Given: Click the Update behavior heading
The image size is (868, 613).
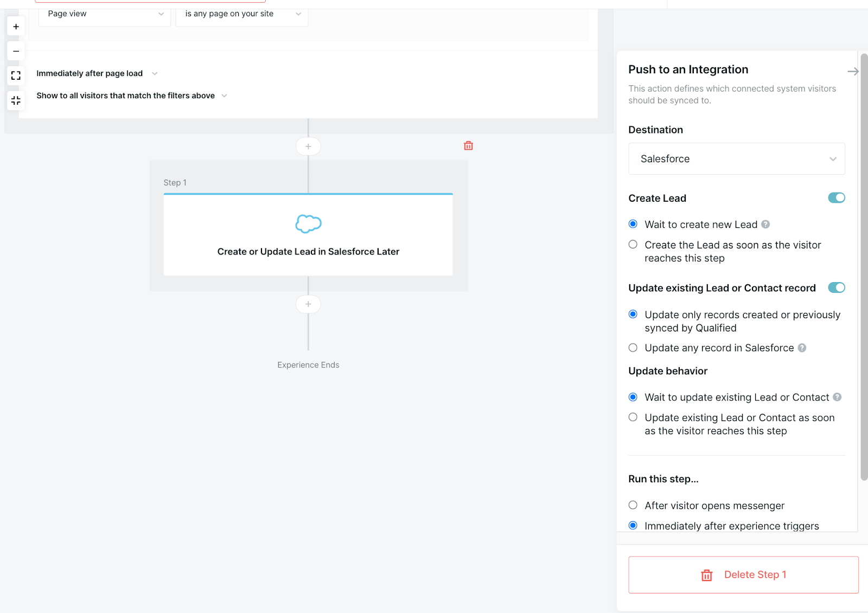Looking at the screenshot, I should pyautogui.click(x=668, y=371).
